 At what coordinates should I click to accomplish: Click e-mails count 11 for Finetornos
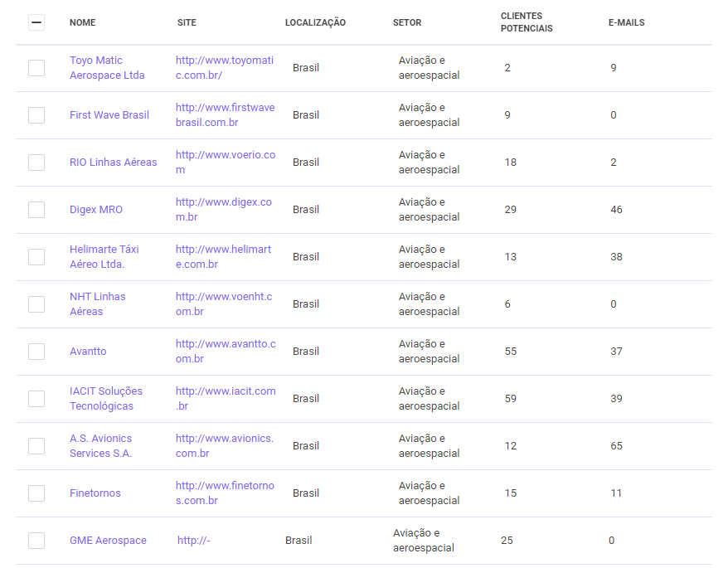pos(616,493)
